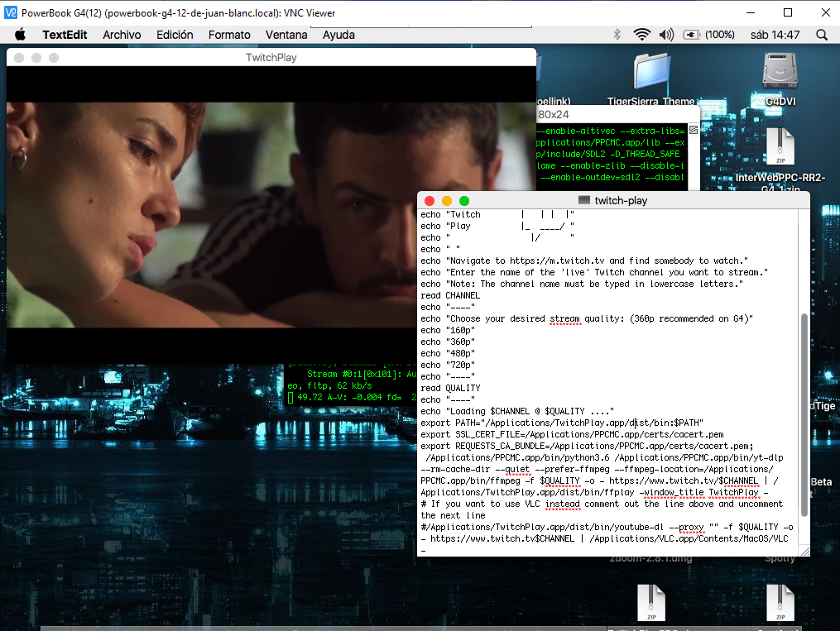Click the Bluetooth status icon
This screenshot has width=840, height=631.
[x=617, y=35]
